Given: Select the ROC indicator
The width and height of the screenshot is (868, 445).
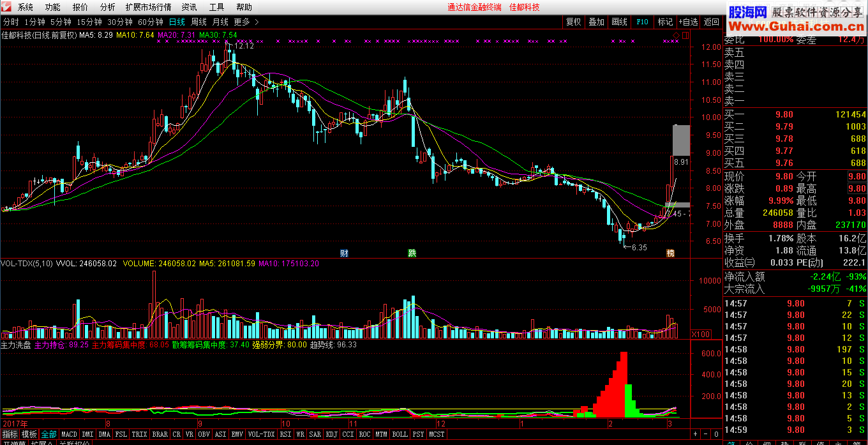Looking at the screenshot, I should coord(365,434).
